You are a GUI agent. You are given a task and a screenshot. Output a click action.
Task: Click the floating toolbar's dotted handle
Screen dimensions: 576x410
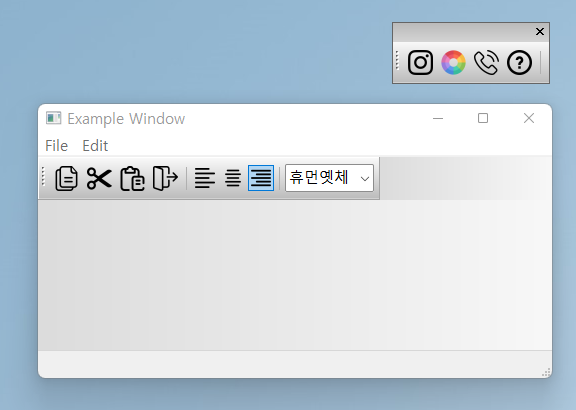coord(397,61)
